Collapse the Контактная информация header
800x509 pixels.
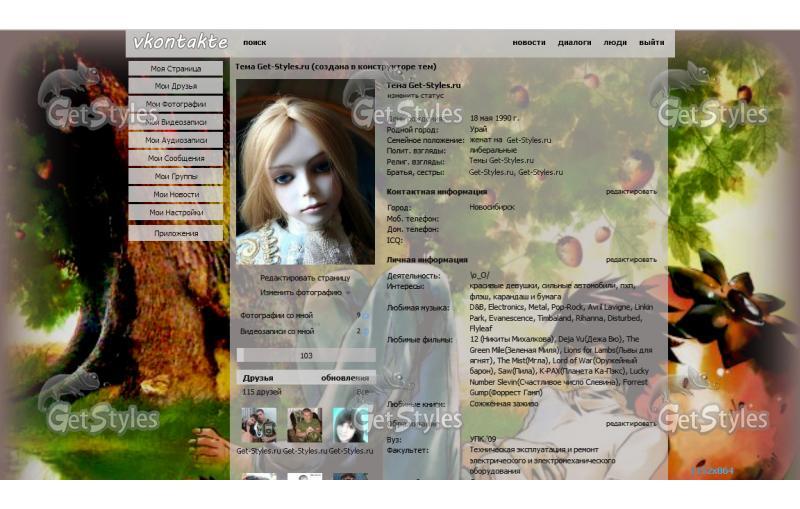[x=437, y=192]
